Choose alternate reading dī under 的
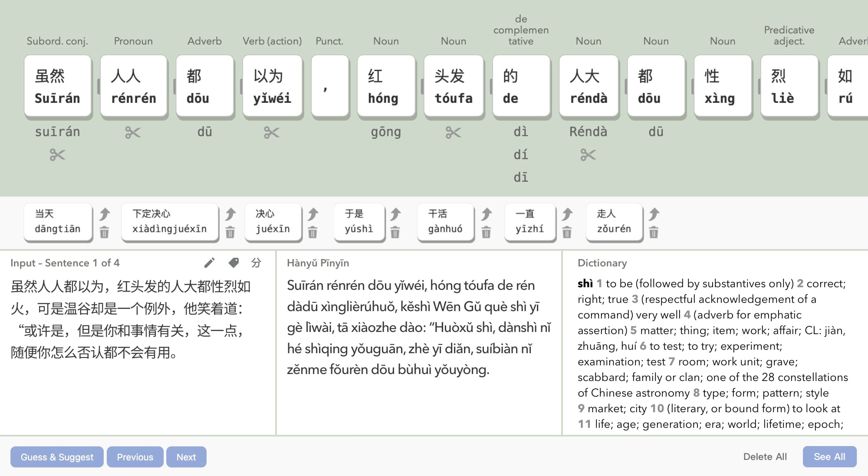 coord(521,177)
